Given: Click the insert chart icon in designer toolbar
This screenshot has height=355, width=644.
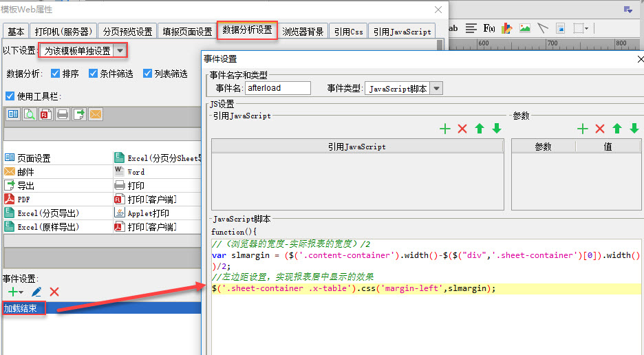Looking at the screenshot, I should 507,28.
